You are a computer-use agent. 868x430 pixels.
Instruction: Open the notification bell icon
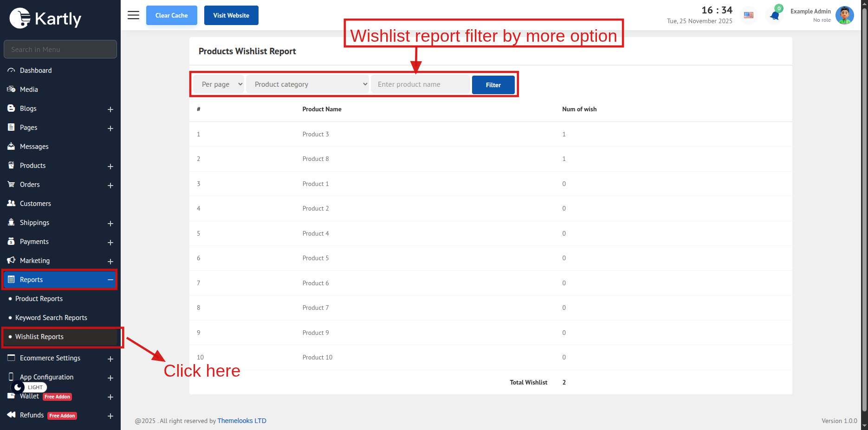pos(774,15)
